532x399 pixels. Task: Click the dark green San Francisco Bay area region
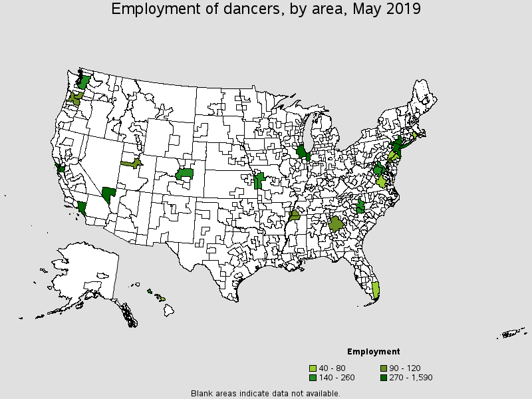pos(61,169)
